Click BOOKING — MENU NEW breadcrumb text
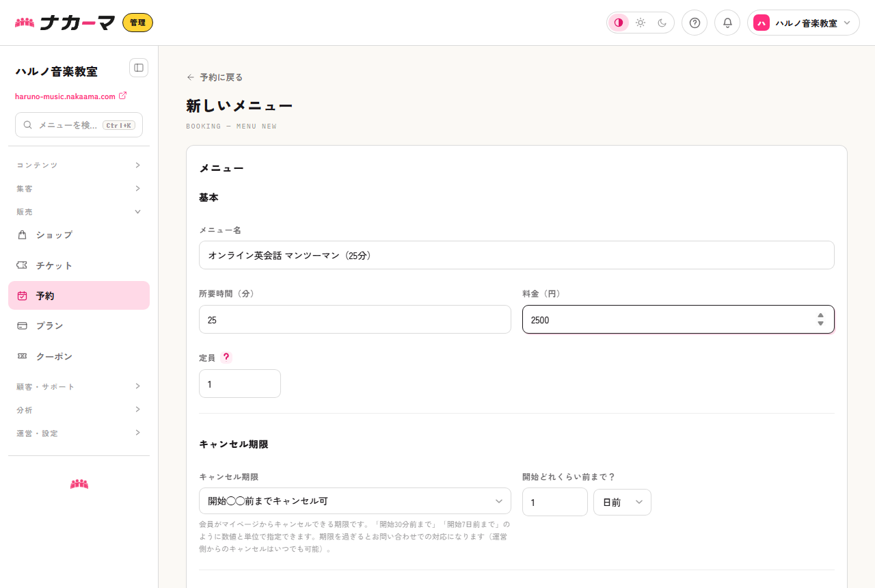This screenshot has width=875, height=588. 231,126
